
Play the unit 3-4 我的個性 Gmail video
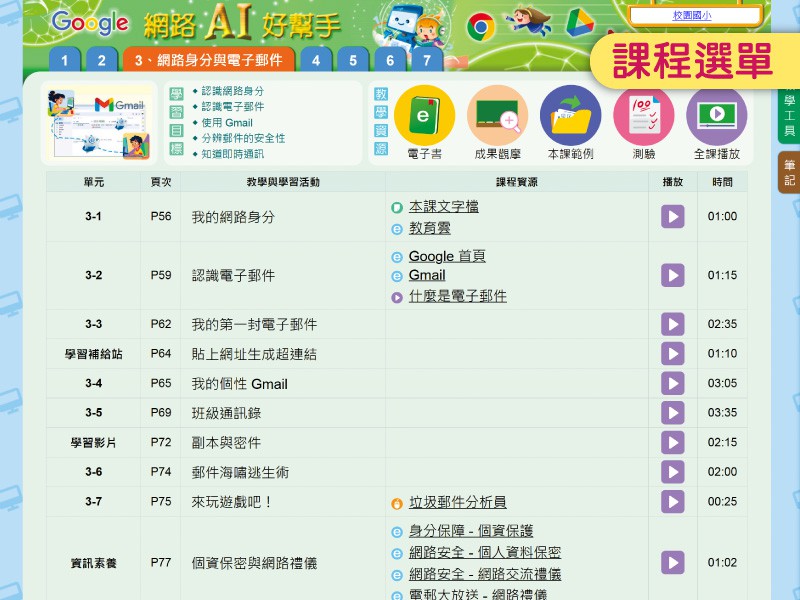click(x=672, y=384)
